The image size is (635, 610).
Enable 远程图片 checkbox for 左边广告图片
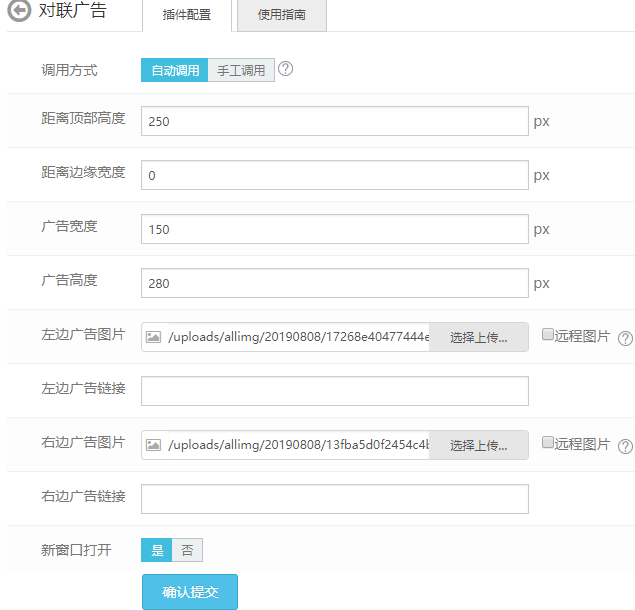[x=548, y=334]
